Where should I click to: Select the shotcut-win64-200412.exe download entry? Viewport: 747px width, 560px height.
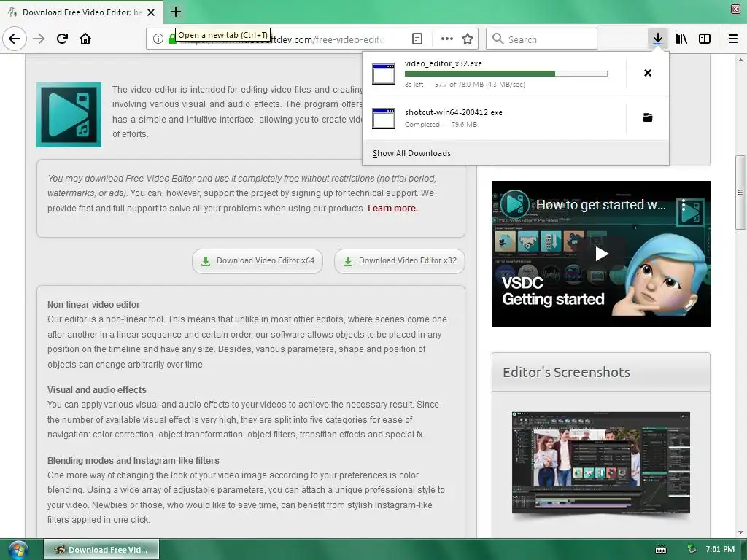coord(494,118)
